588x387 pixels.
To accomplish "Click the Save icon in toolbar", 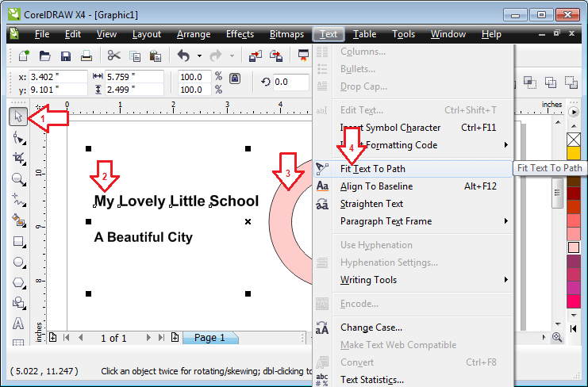I will pos(66,56).
